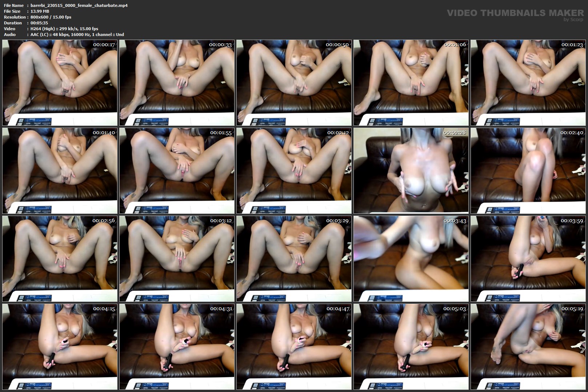
Task: Select the 00:03:43 timestamp overlay
Action: tap(455, 221)
